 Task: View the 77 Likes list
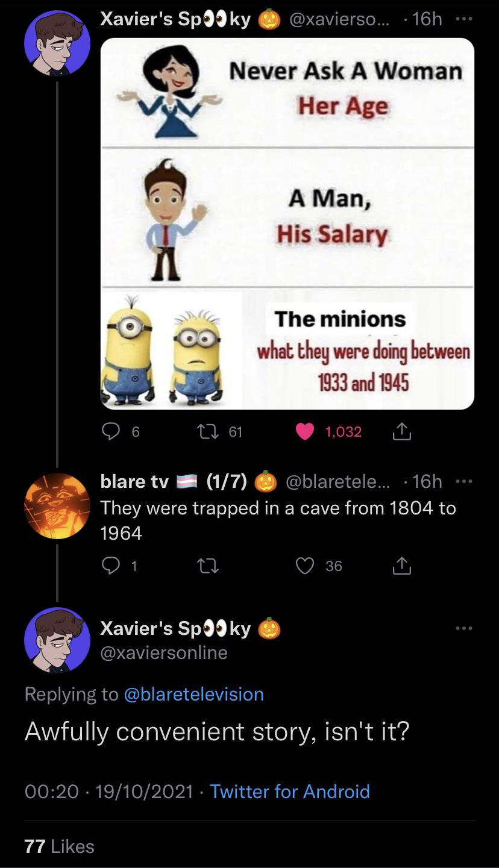click(59, 846)
